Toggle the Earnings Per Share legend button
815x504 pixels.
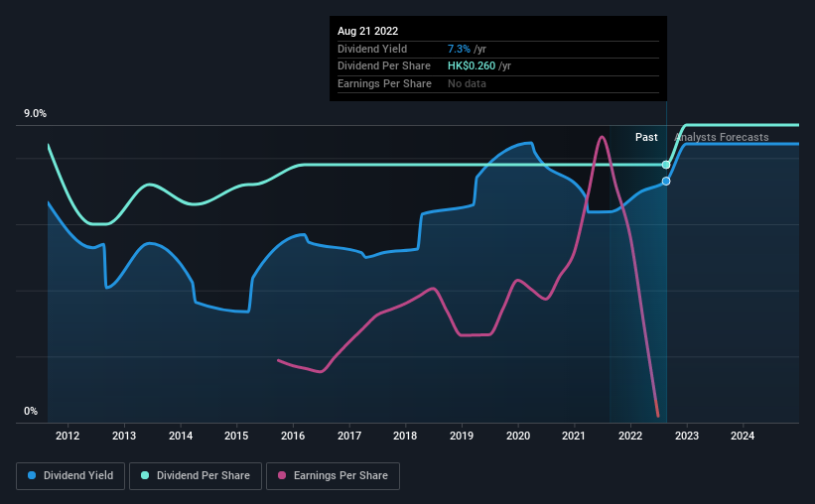coord(333,476)
